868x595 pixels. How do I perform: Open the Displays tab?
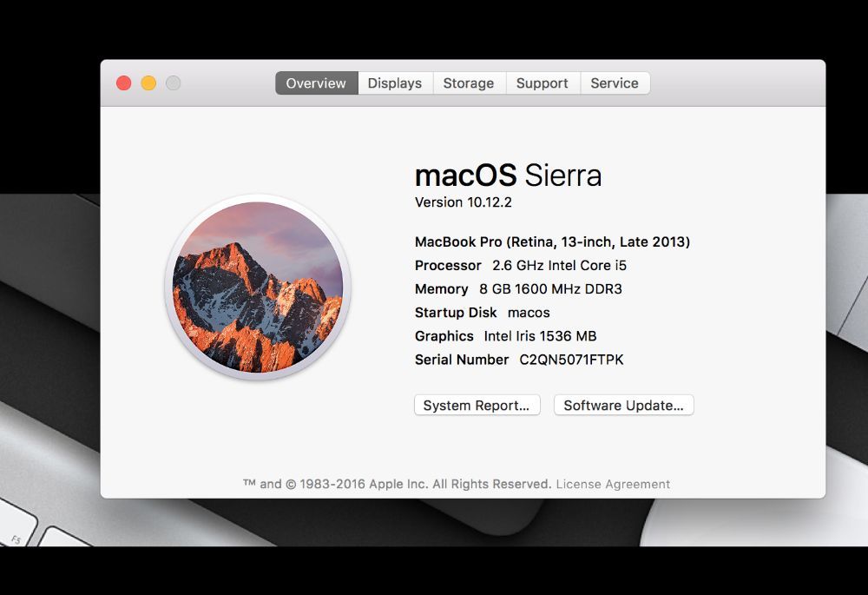tap(395, 83)
